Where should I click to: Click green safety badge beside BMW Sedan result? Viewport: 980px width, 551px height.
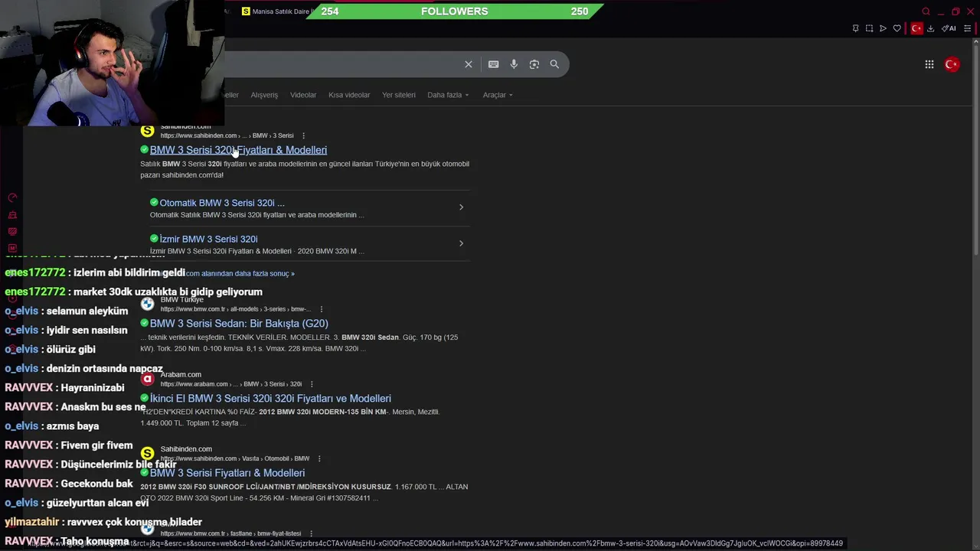point(145,324)
